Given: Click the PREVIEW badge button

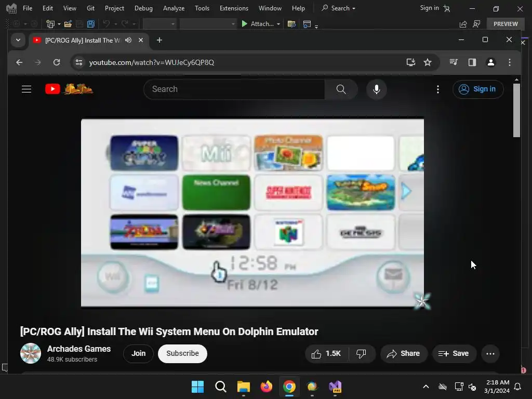Looking at the screenshot, I should (x=506, y=24).
